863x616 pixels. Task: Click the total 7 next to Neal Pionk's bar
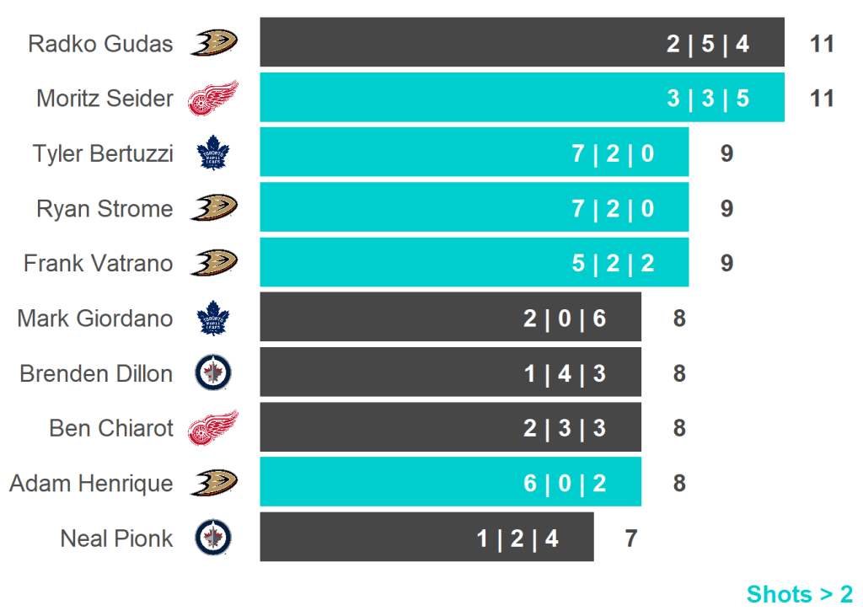pyautogui.click(x=631, y=538)
